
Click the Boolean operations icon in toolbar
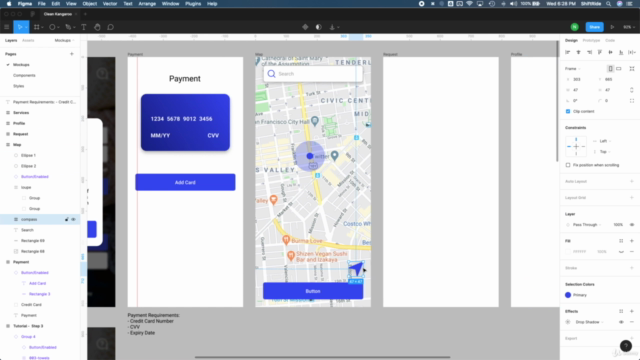click(x=332, y=27)
